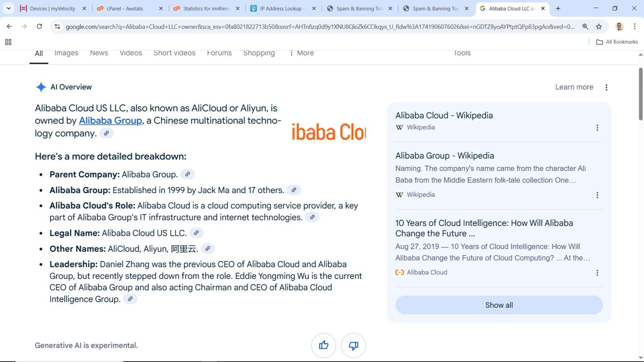
Task: Click the zoom magnifier icon in address bar
Action: (585, 27)
